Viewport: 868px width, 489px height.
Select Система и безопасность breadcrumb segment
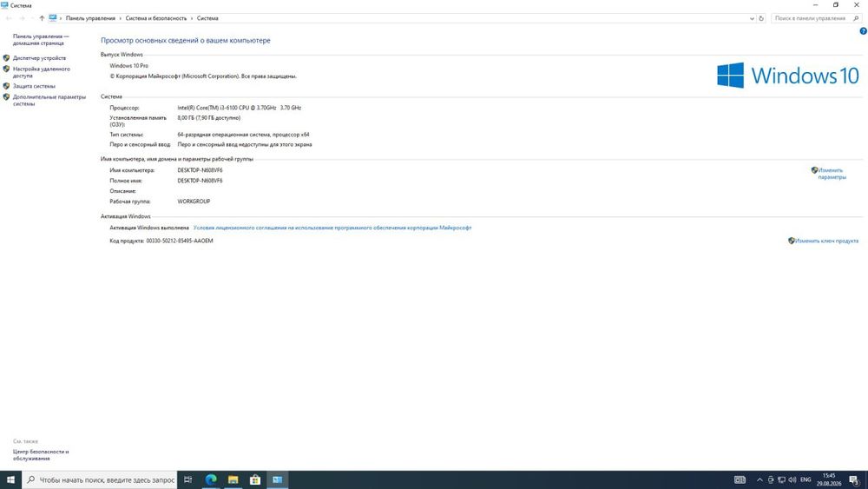coord(156,18)
